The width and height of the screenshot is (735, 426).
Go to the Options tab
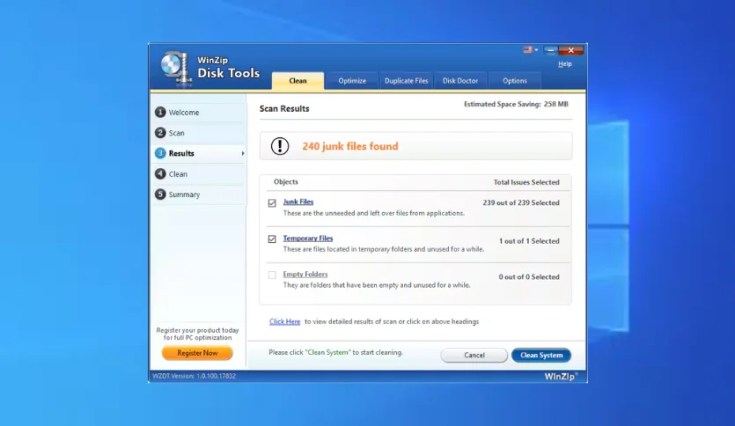pyautogui.click(x=515, y=81)
